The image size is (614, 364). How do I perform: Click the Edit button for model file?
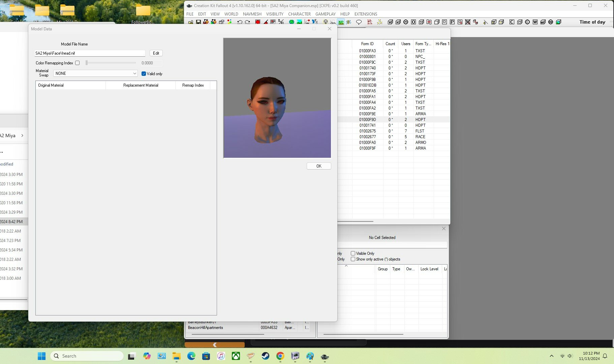156,53
